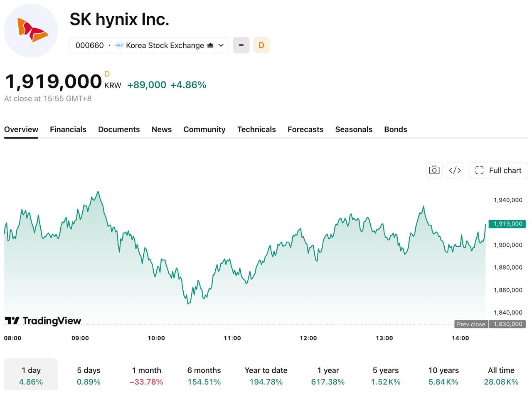Click the 12:00 time axis label
This screenshot has height=394, width=532.
click(x=308, y=338)
